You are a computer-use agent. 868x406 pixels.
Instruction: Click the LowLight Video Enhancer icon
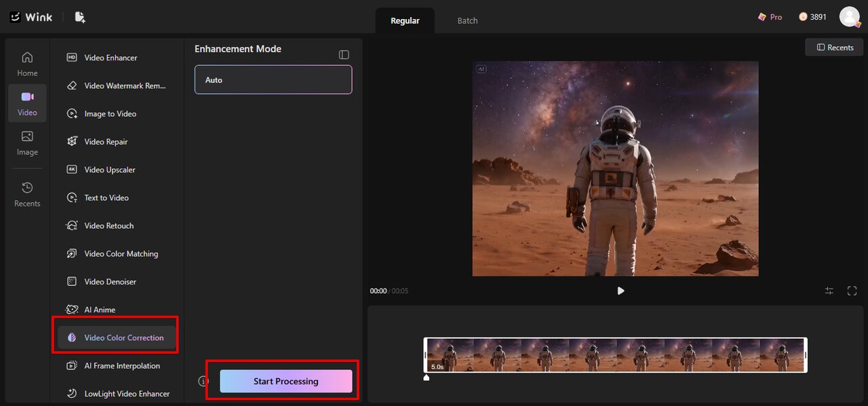point(72,393)
